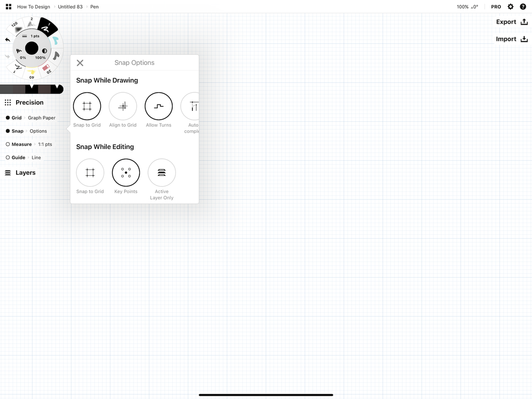Open Guide Line settings
The width and height of the screenshot is (532, 399).
[36, 158]
